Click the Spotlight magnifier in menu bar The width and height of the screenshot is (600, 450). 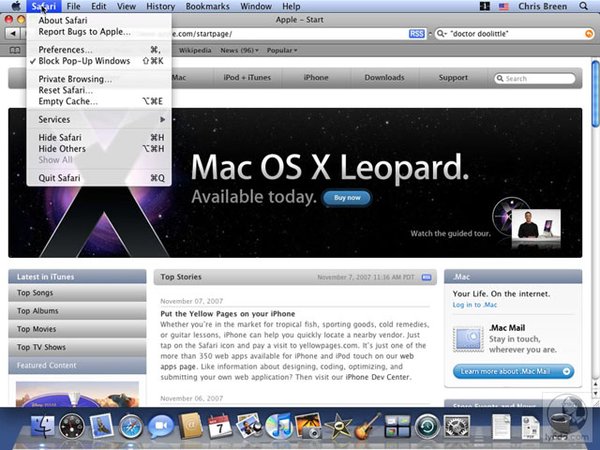coord(583,6)
